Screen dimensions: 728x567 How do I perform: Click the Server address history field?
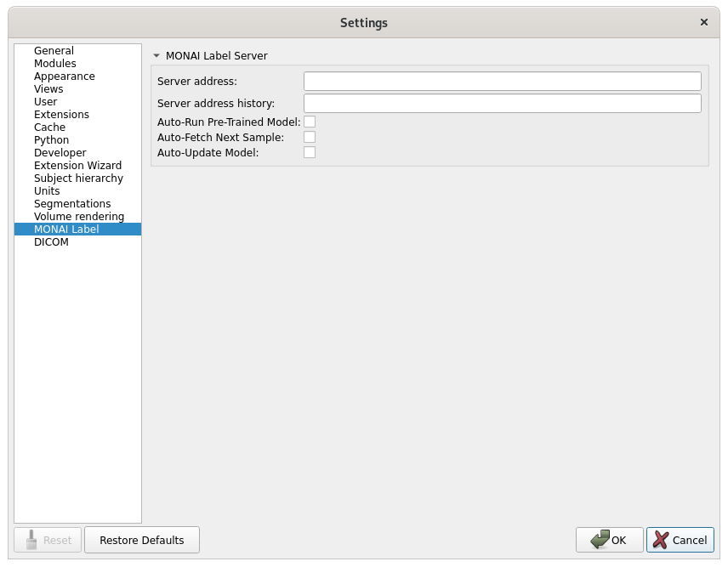(503, 104)
